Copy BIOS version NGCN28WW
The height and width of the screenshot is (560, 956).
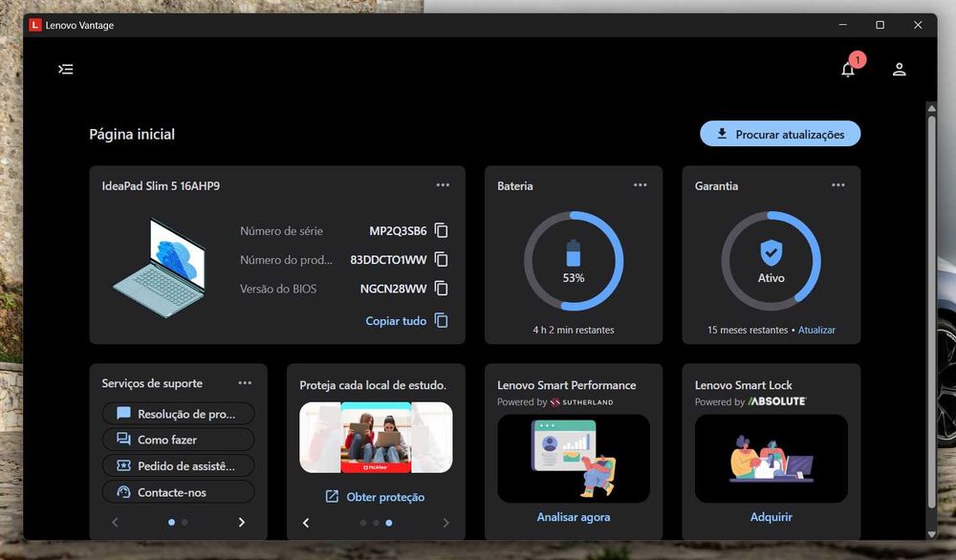pyautogui.click(x=442, y=289)
